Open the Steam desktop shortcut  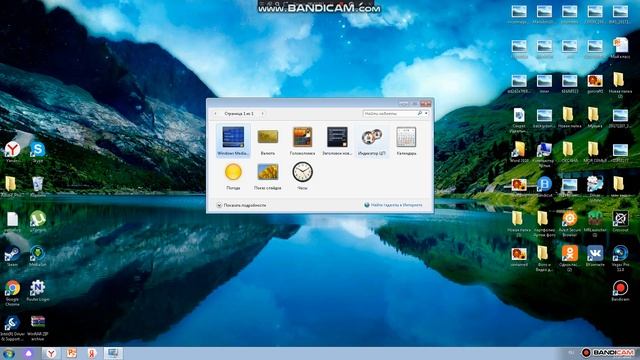pyautogui.click(x=12, y=256)
